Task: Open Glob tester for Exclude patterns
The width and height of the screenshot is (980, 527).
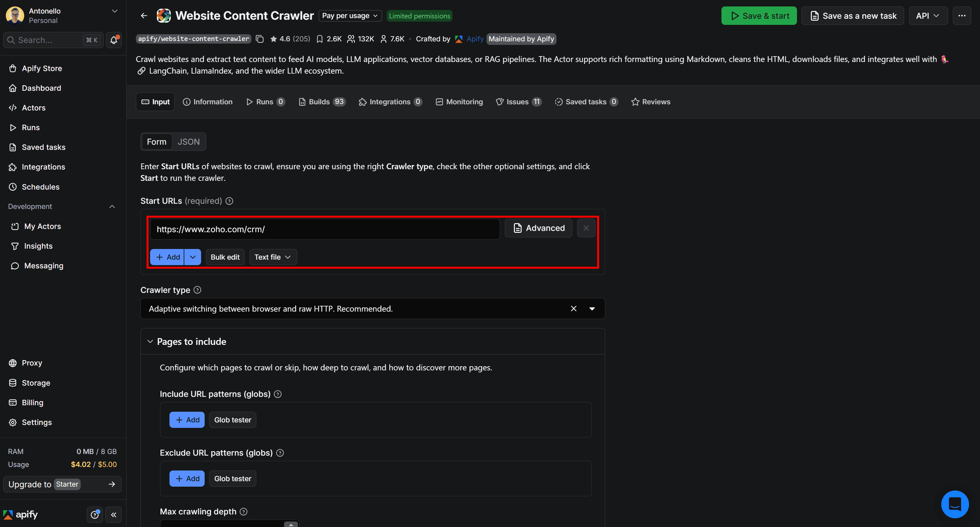Action: pyautogui.click(x=232, y=479)
